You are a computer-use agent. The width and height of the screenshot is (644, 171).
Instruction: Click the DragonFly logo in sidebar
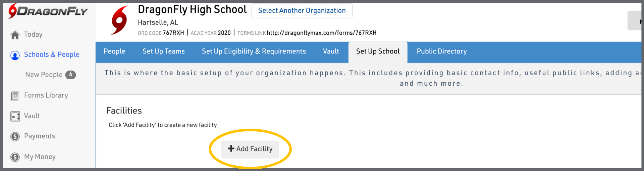[48, 11]
